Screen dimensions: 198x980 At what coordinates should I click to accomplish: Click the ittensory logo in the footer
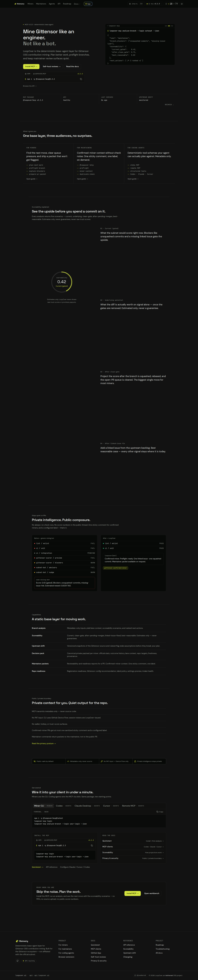pyautogui.click(x=22, y=941)
